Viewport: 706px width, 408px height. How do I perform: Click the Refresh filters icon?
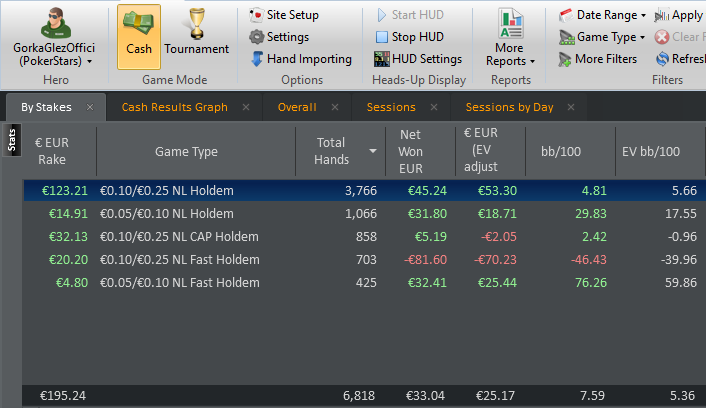pyautogui.click(x=662, y=59)
